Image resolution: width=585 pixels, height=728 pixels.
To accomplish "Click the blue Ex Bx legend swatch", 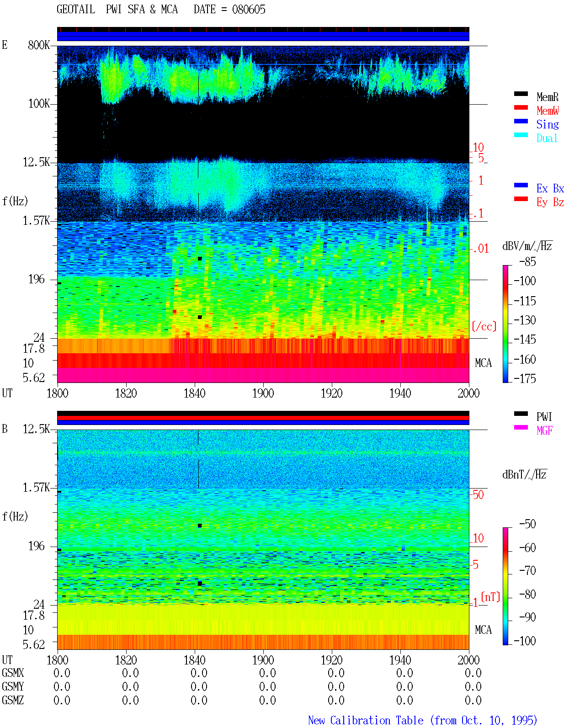I will (521, 185).
